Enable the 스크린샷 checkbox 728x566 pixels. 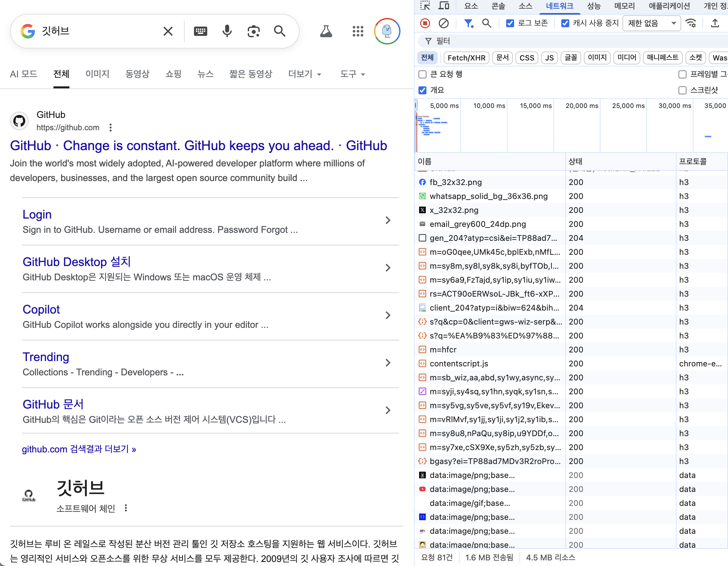682,90
